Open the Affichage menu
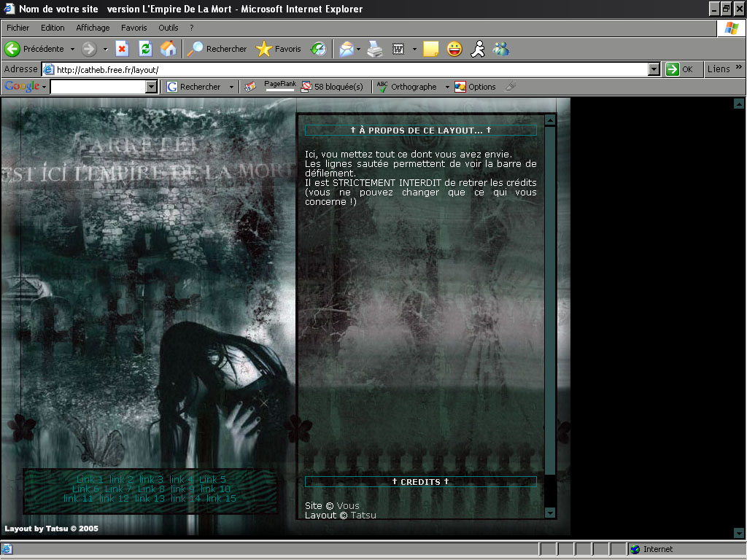 (93, 28)
